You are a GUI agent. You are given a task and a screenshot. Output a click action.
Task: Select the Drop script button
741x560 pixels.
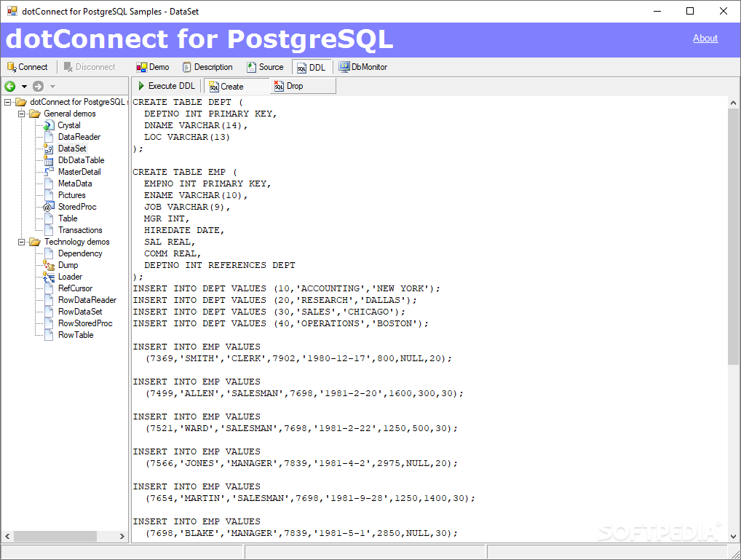click(303, 86)
